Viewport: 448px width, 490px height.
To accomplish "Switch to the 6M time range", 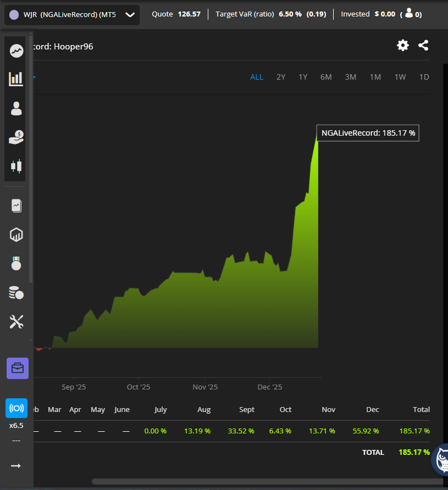I will (326, 77).
